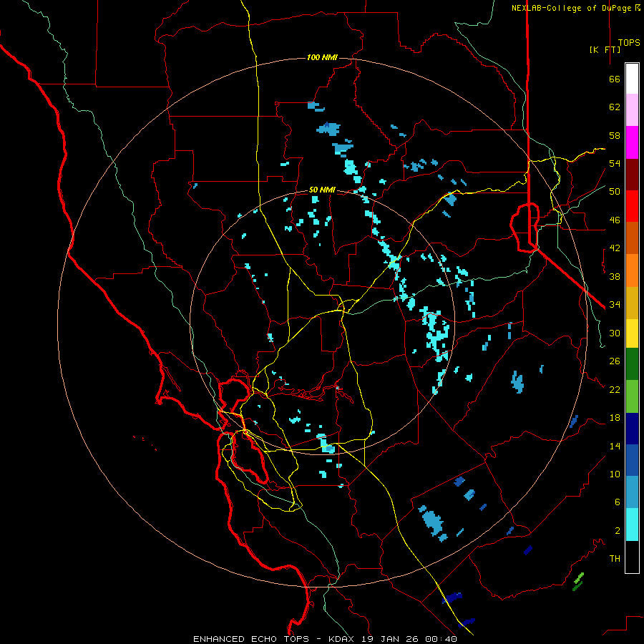Image resolution: width=644 pixels, height=644 pixels.
Task: Click the legend value 38
Action: pos(615,276)
